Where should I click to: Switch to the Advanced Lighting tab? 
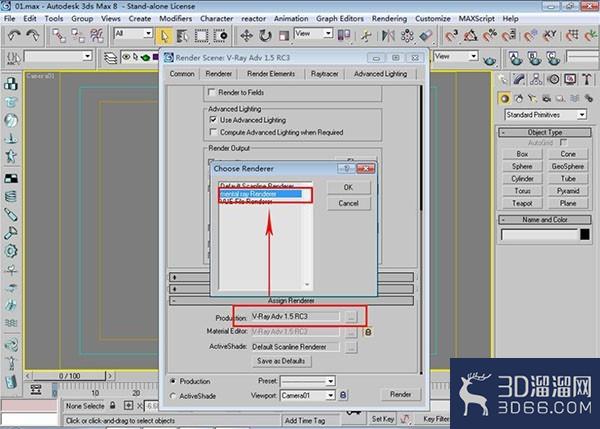(x=380, y=73)
